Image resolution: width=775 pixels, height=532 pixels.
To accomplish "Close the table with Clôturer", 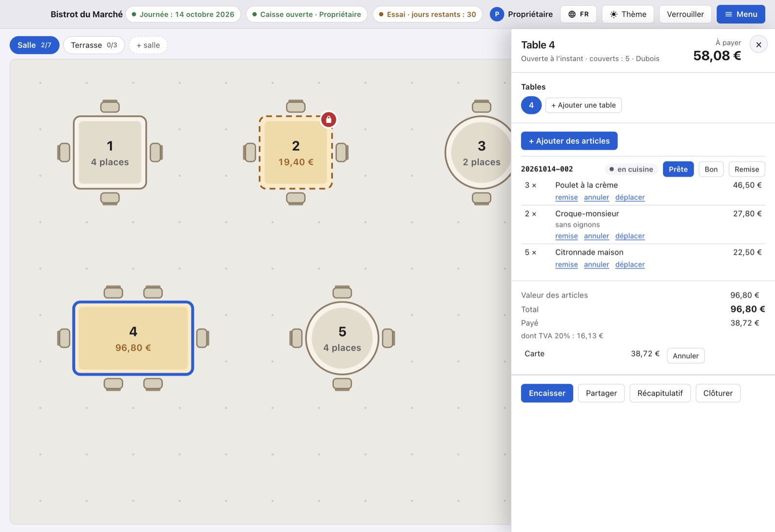I will coord(718,393).
